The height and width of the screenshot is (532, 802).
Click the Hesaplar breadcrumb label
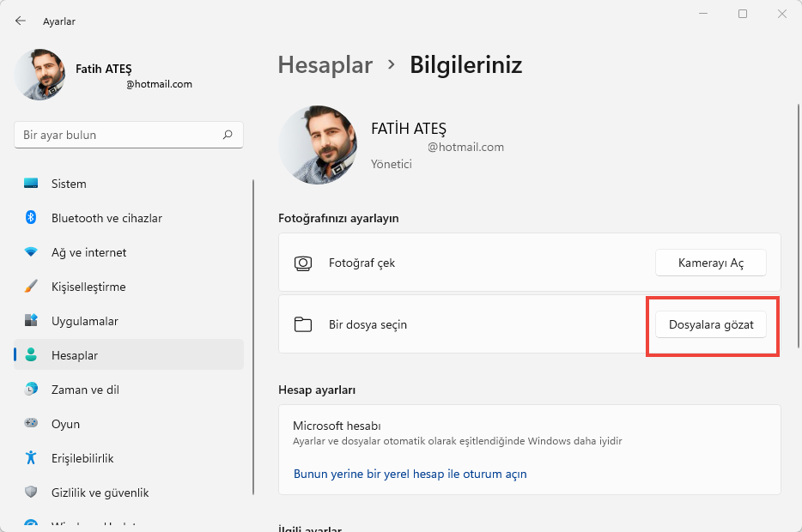coord(325,64)
